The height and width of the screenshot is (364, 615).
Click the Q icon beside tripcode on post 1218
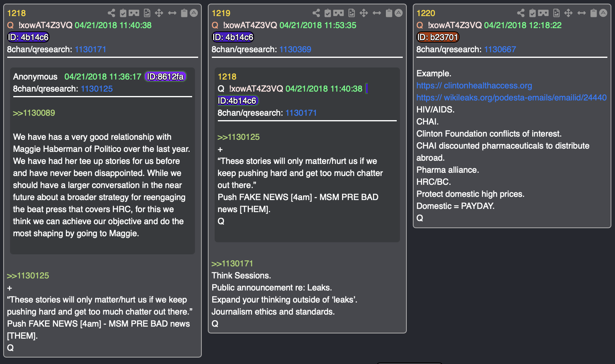10,25
